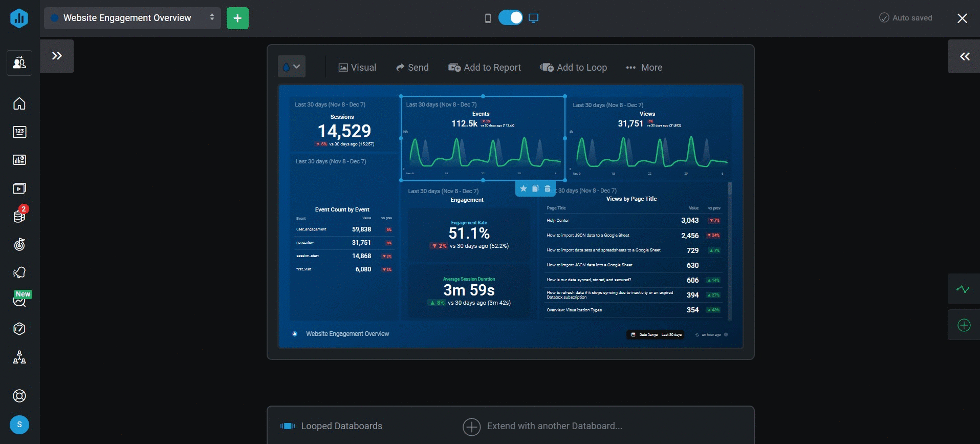Open the Goals target sidebar icon
The image size is (980, 444).
point(19,244)
